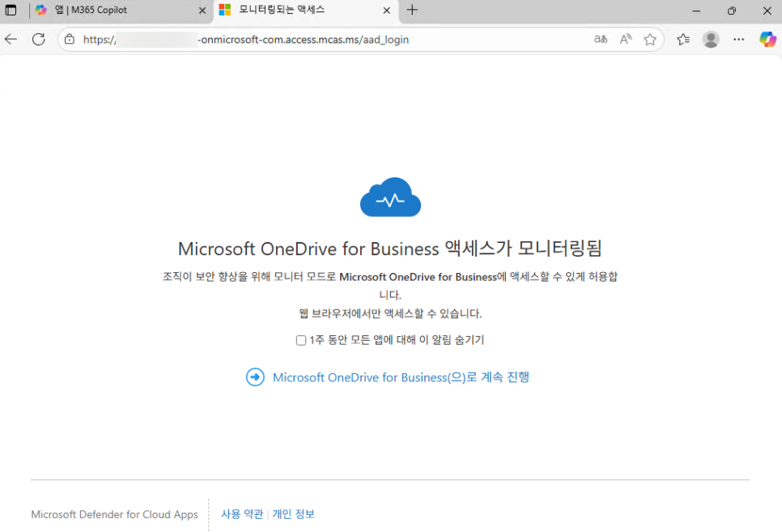View site information lock icon
The image size is (782, 532).
click(70, 40)
